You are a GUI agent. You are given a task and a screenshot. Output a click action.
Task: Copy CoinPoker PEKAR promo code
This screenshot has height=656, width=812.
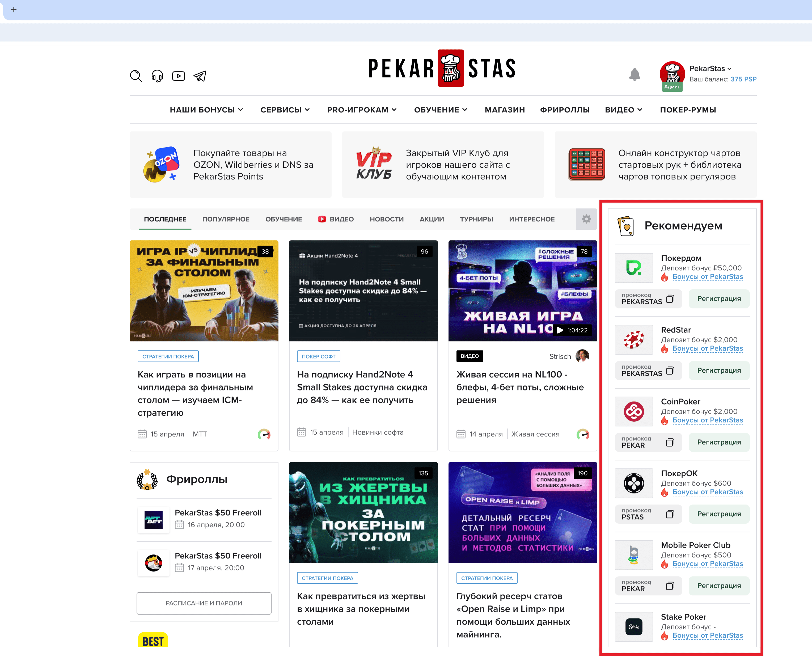(x=670, y=443)
